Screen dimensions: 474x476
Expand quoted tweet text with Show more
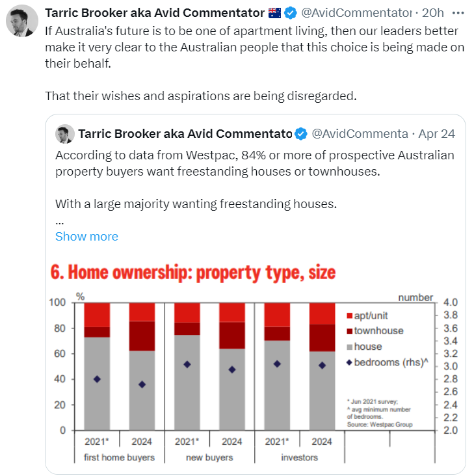tap(86, 237)
